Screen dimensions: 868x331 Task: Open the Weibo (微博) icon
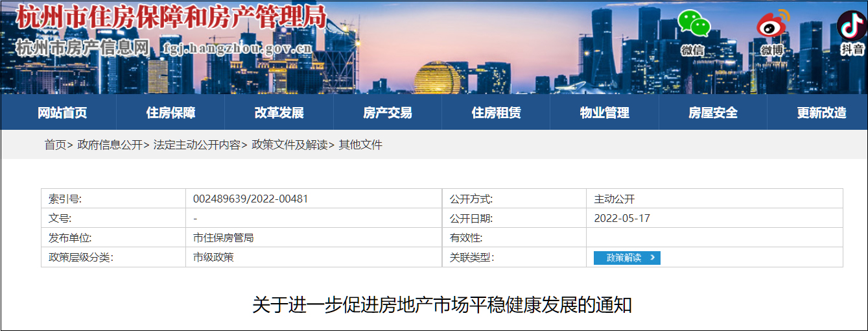(x=773, y=25)
